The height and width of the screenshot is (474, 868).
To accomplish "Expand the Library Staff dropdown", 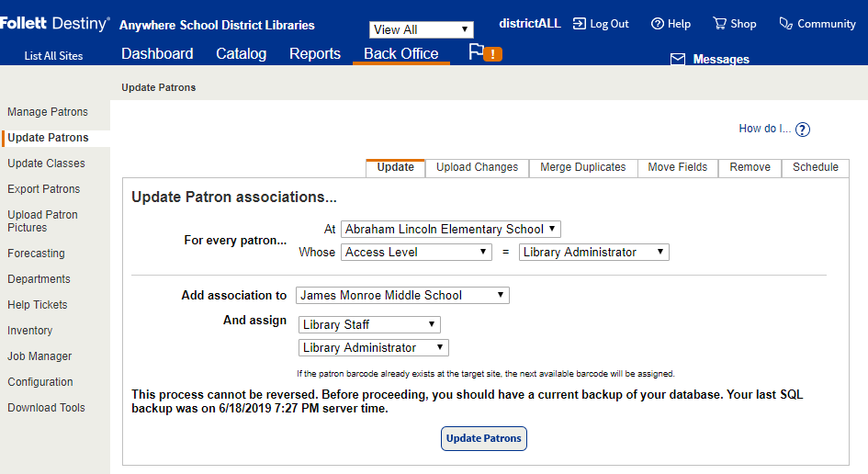I will pos(369,324).
